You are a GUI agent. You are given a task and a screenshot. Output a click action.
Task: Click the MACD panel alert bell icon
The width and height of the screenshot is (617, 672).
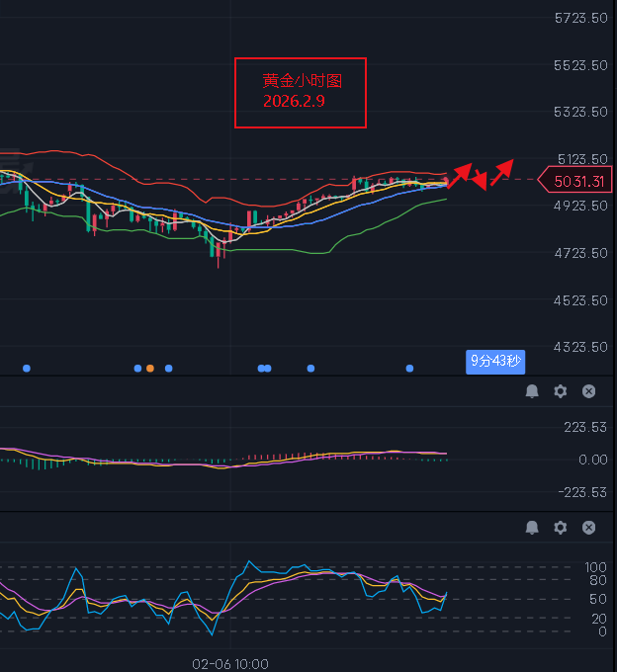[532, 391]
